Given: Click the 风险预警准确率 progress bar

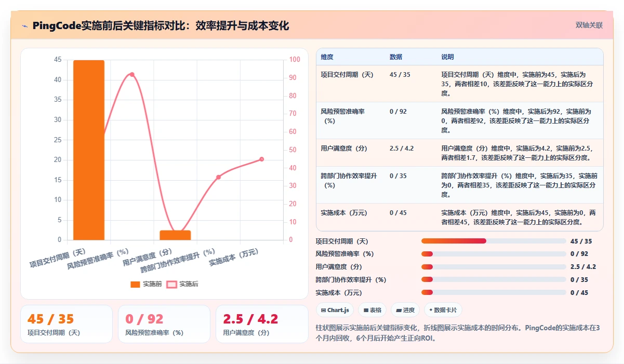Looking at the screenshot, I should coord(494,254).
